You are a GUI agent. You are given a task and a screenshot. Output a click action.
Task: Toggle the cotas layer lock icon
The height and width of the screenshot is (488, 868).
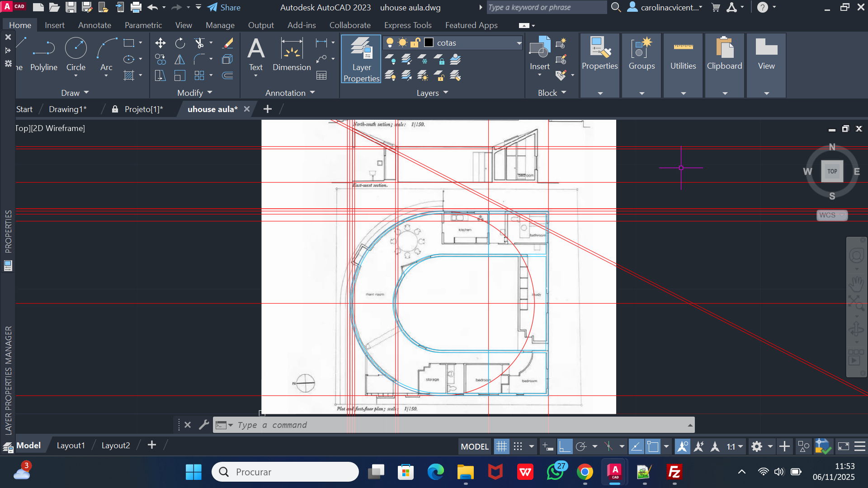[x=415, y=42]
